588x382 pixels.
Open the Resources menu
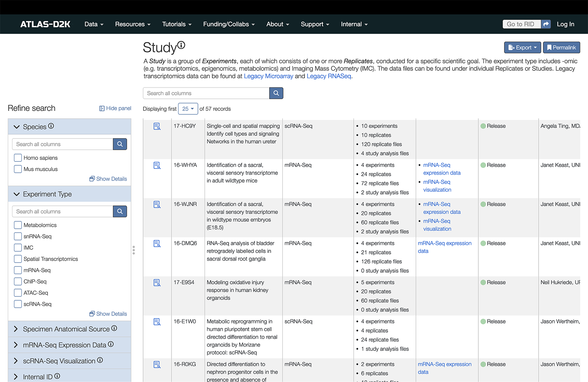click(133, 24)
